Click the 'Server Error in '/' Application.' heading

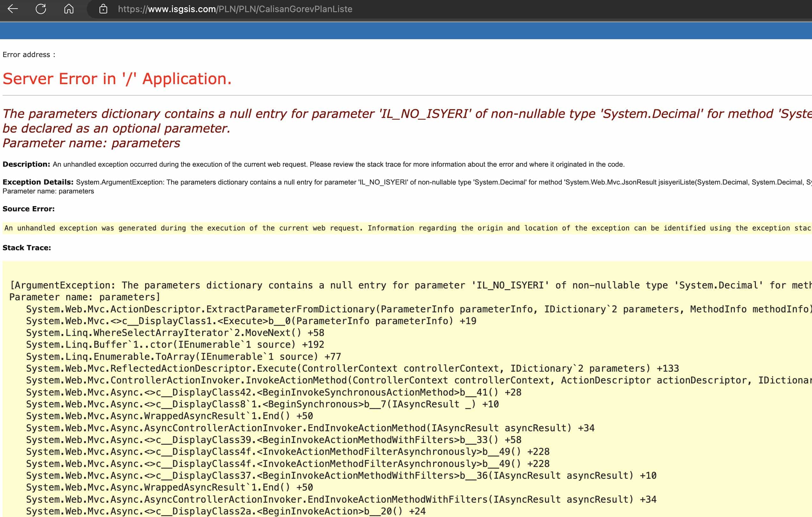coord(117,79)
